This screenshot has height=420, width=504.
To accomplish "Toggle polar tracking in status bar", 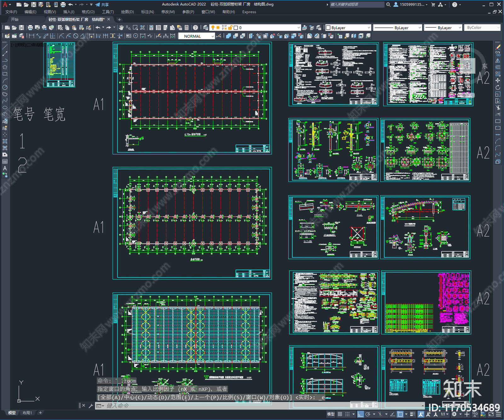I will (368, 414).
